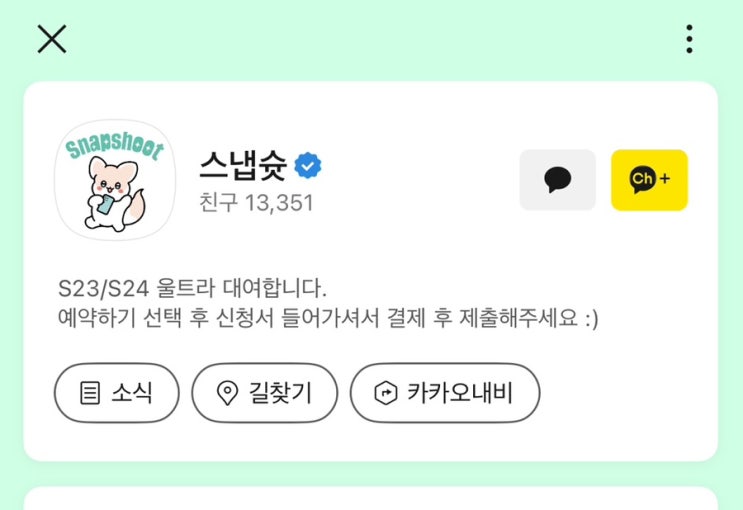
Task: Open the 소식 news button
Action: coord(117,393)
